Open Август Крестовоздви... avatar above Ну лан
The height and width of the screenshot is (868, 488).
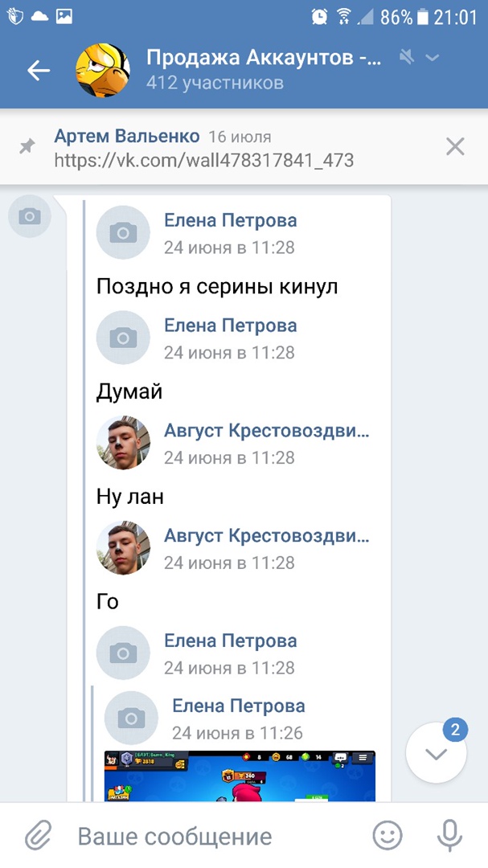pyautogui.click(x=123, y=443)
